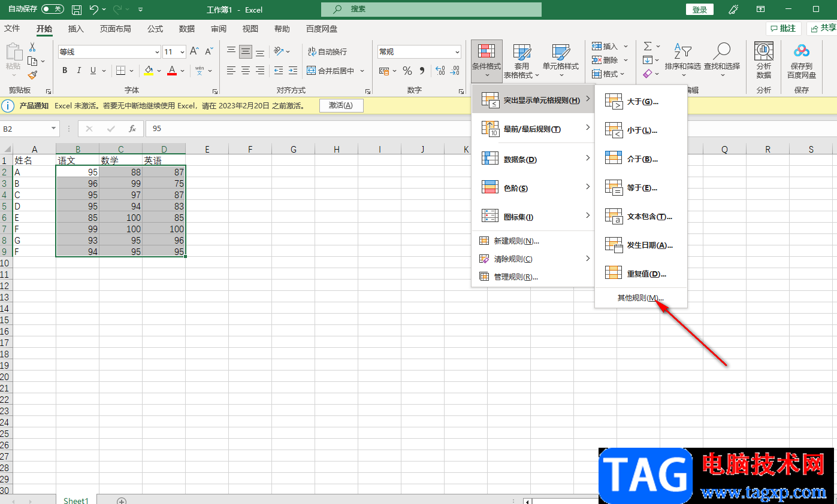Apply the yellow fill color
This screenshot has height=504, width=837.
coord(149,71)
